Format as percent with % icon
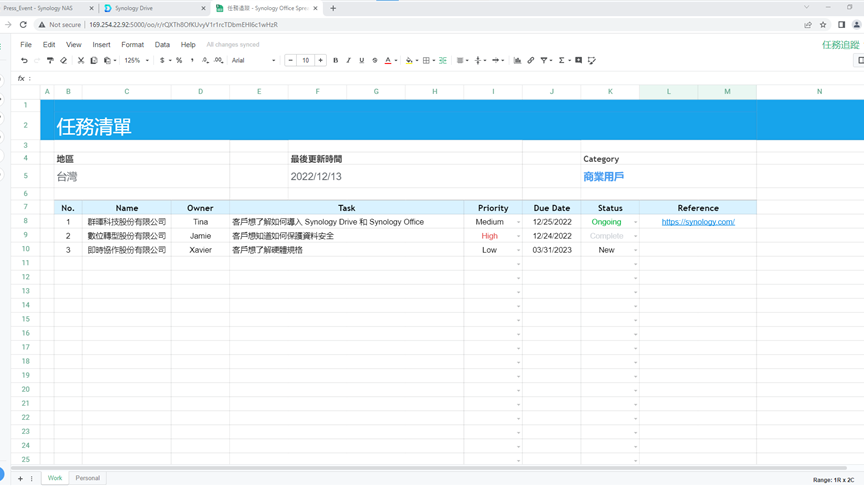The image size is (864, 486). point(179,61)
